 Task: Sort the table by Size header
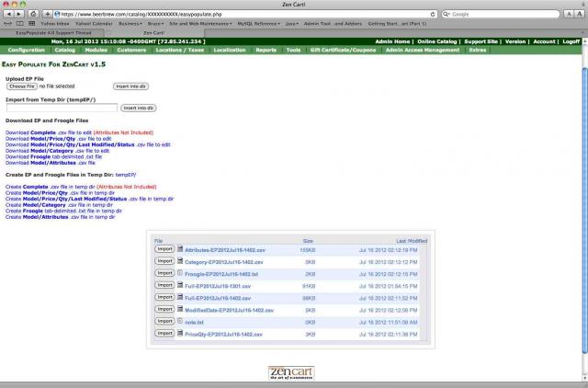(x=308, y=241)
